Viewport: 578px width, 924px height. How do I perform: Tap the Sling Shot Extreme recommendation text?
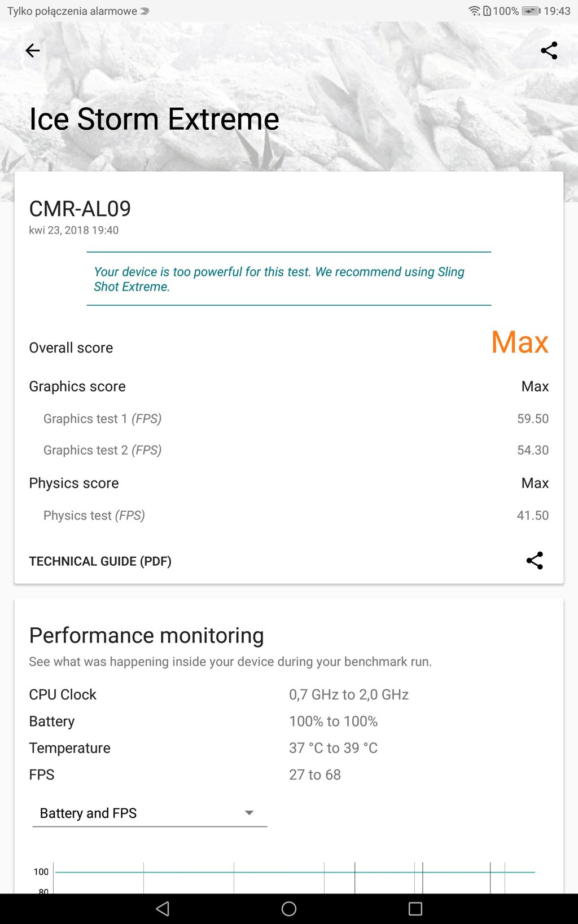(279, 279)
